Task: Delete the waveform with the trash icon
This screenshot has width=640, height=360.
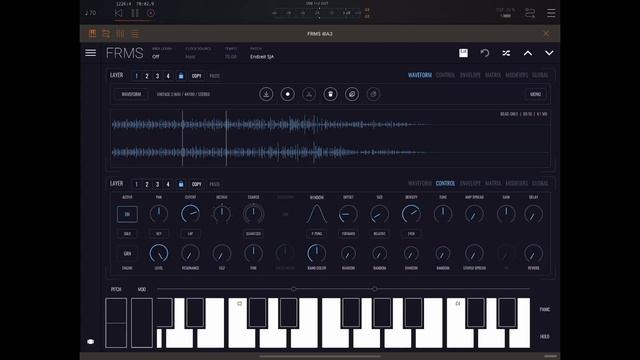Action: 331,94
